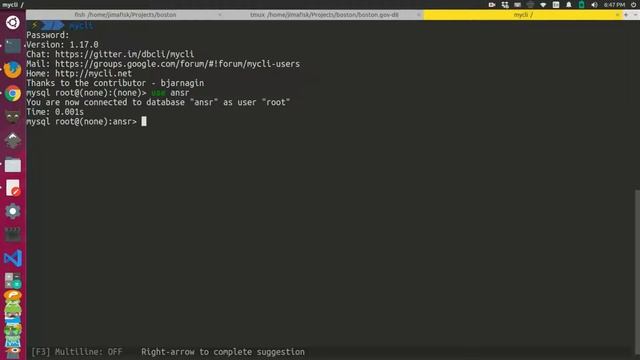Open the power session menu icon

tap(633, 4)
